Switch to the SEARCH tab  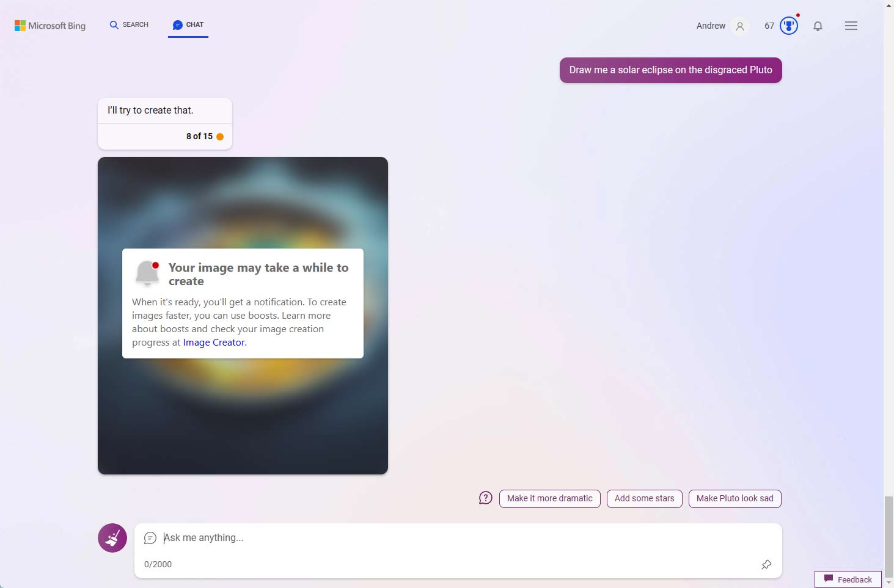(128, 25)
